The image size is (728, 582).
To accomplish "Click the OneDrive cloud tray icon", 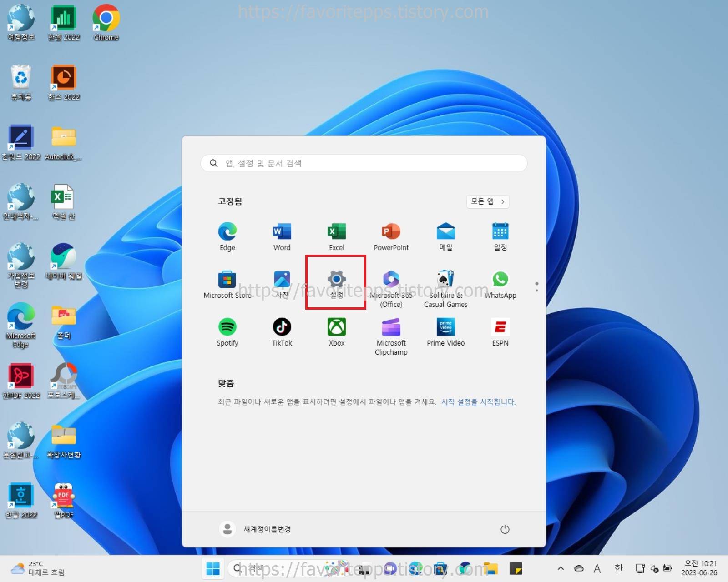I will 579,568.
